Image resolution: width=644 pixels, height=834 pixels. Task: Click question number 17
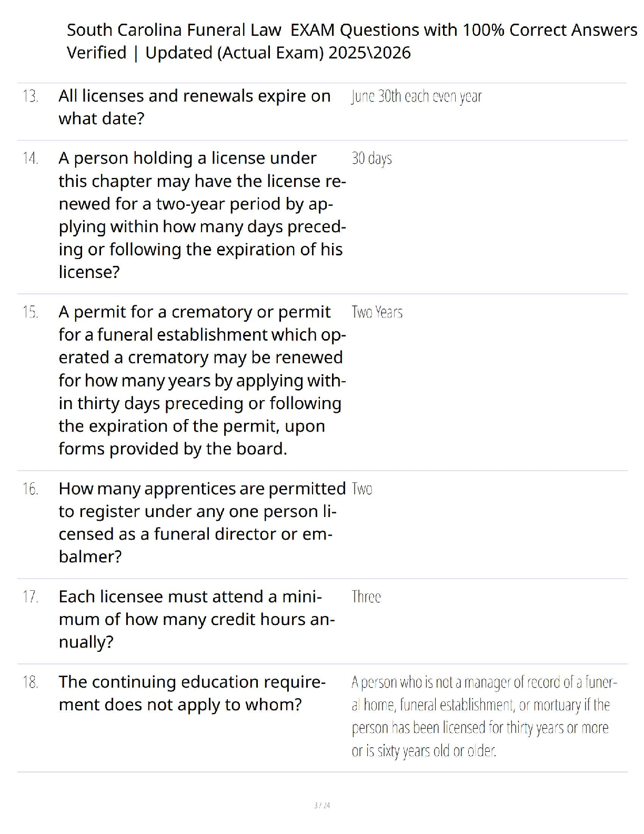pos(31,597)
